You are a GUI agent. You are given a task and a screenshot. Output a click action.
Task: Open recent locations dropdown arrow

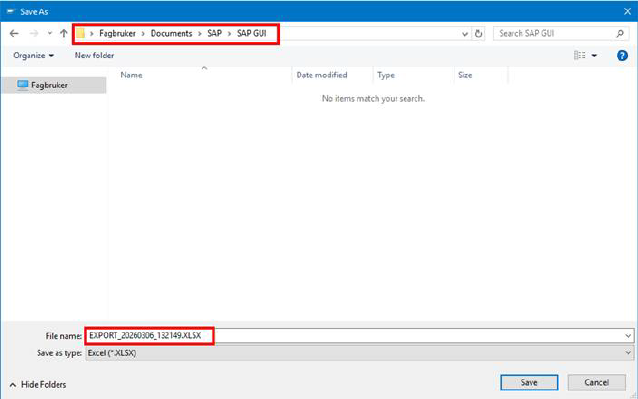point(50,33)
